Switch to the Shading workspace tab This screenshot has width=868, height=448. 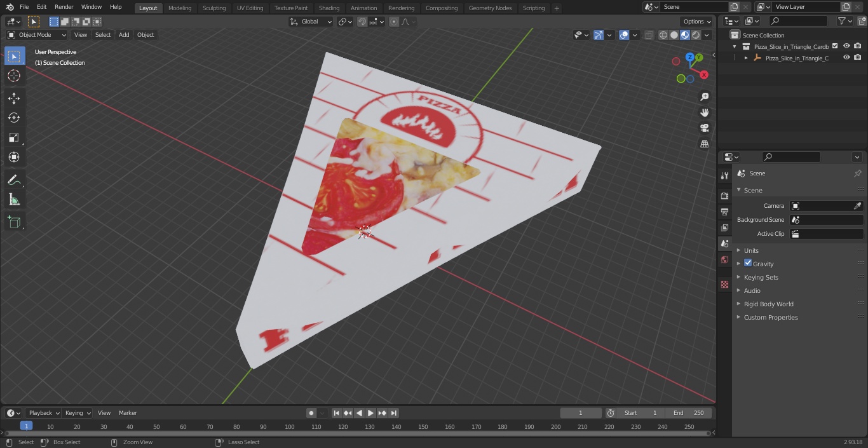(x=329, y=8)
